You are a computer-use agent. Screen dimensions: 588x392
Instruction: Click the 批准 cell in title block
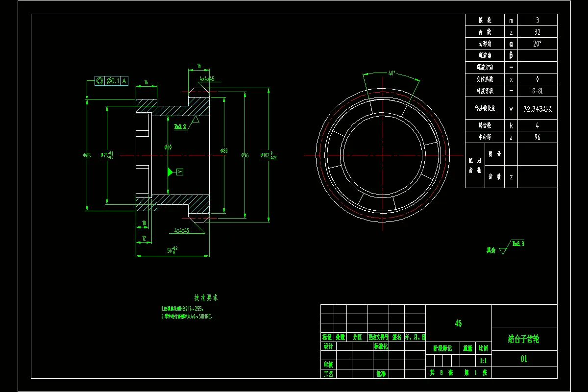(381, 374)
